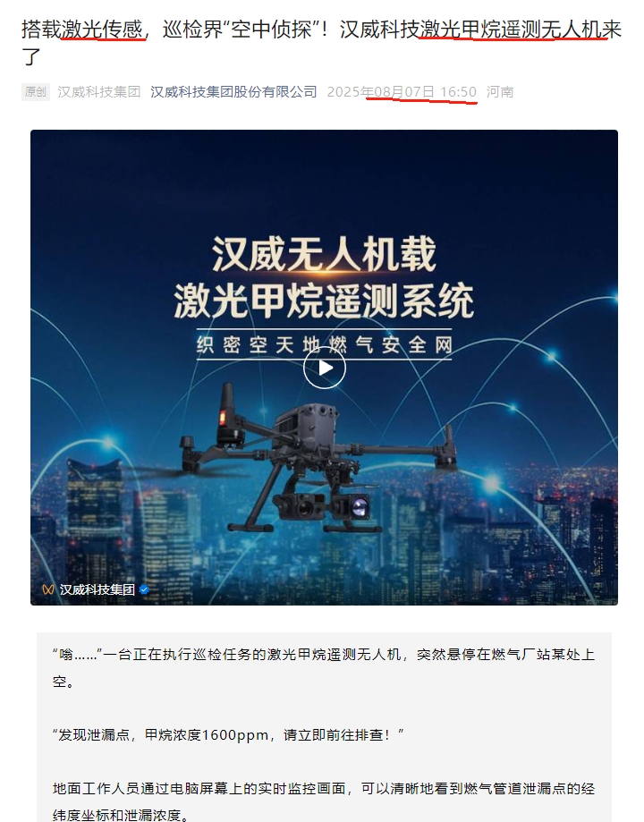
Task: Click the sentence mentioning 甲烷浓度1600ppm
Action: [x=228, y=734]
